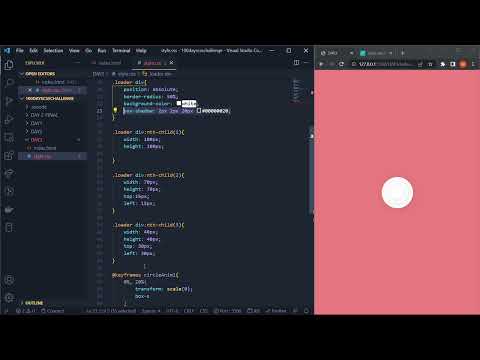Click the @keyframes circleAnim1 line

(145, 275)
